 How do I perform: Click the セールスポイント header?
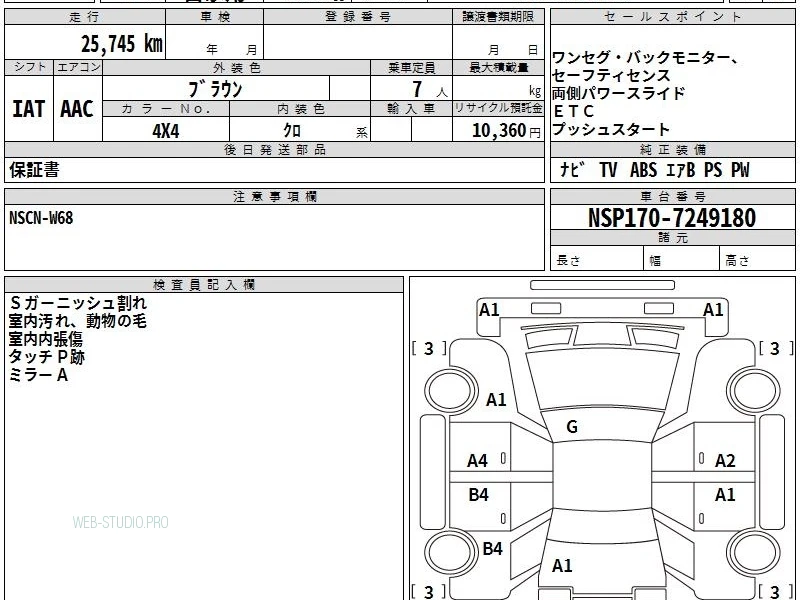tap(672, 17)
